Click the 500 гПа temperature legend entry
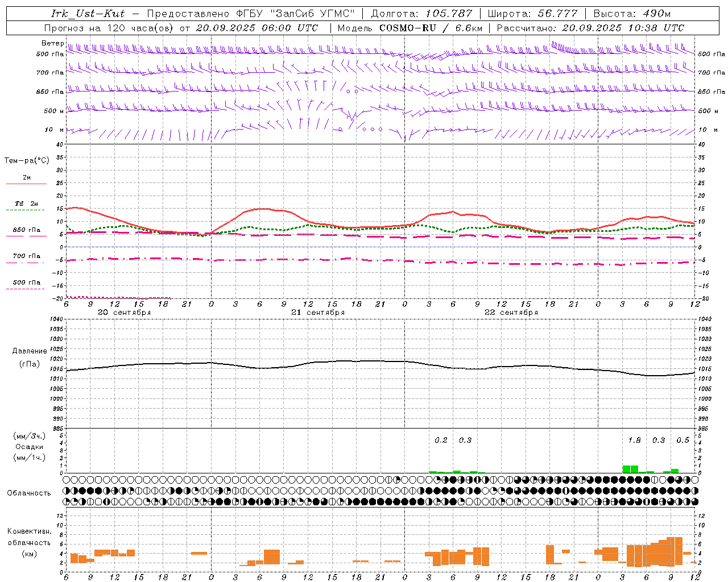 (27, 282)
